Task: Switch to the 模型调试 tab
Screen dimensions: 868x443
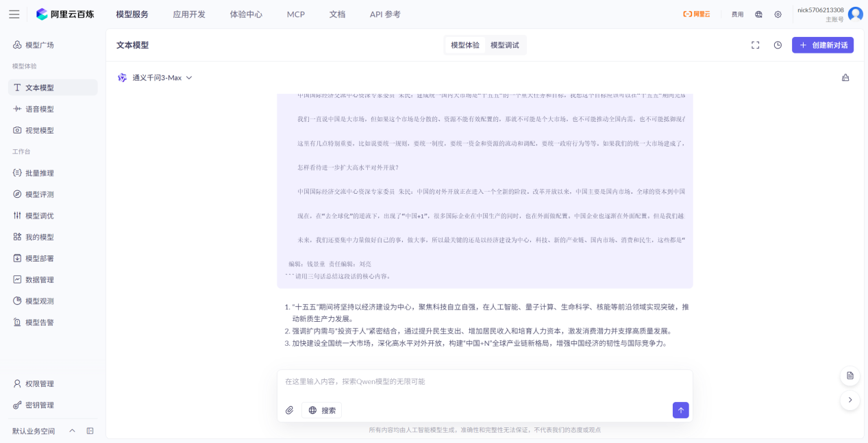Action: pyautogui.click(x=505, y=45)
